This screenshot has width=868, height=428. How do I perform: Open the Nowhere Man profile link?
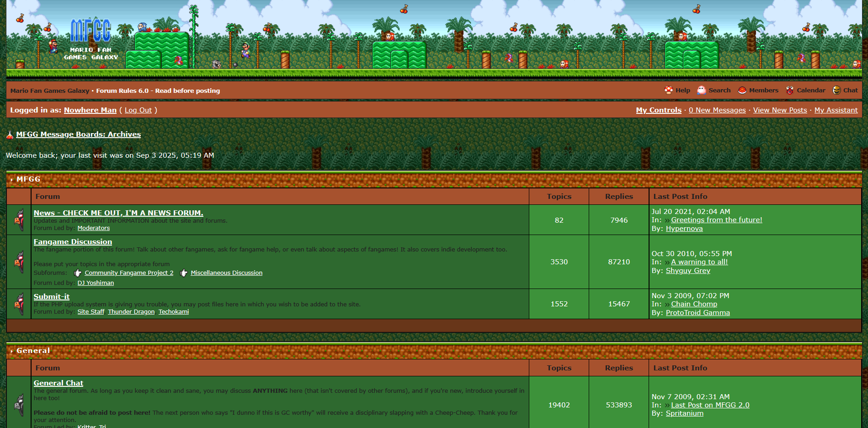[x=90, y=110]
